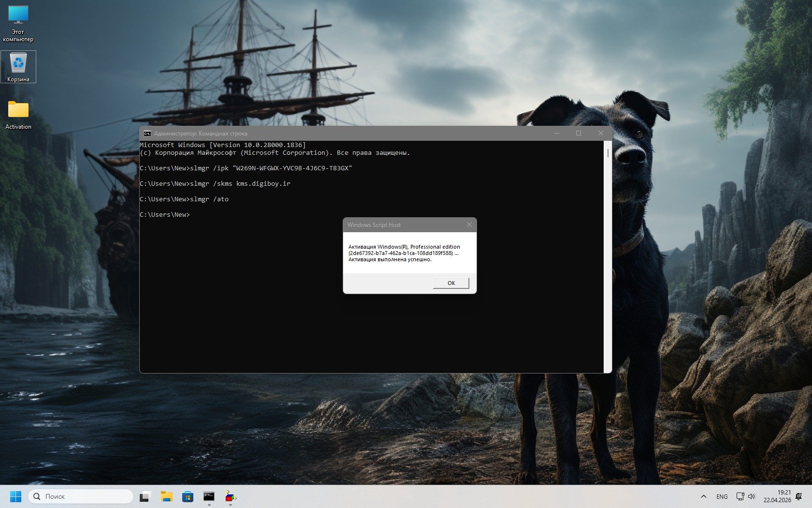Open the Windows Start menu
The width and height of the screenshot is (812, 508).
(x=16, y=496)
